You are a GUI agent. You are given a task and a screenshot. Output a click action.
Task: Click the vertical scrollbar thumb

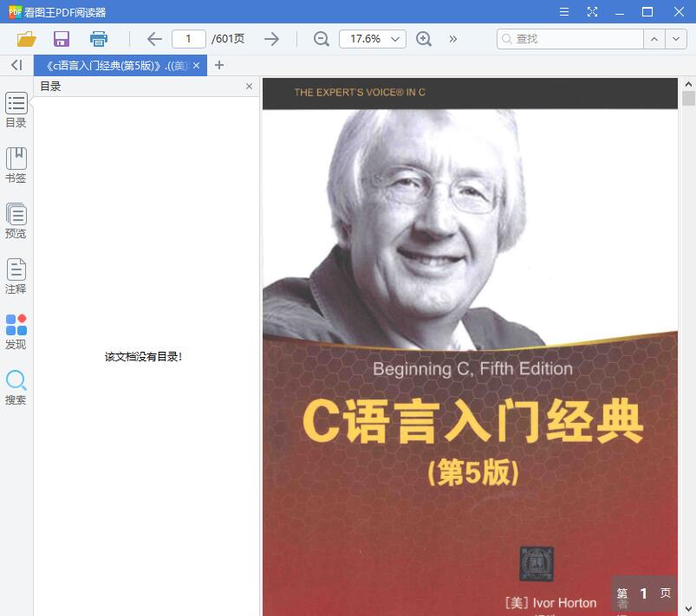688,98
